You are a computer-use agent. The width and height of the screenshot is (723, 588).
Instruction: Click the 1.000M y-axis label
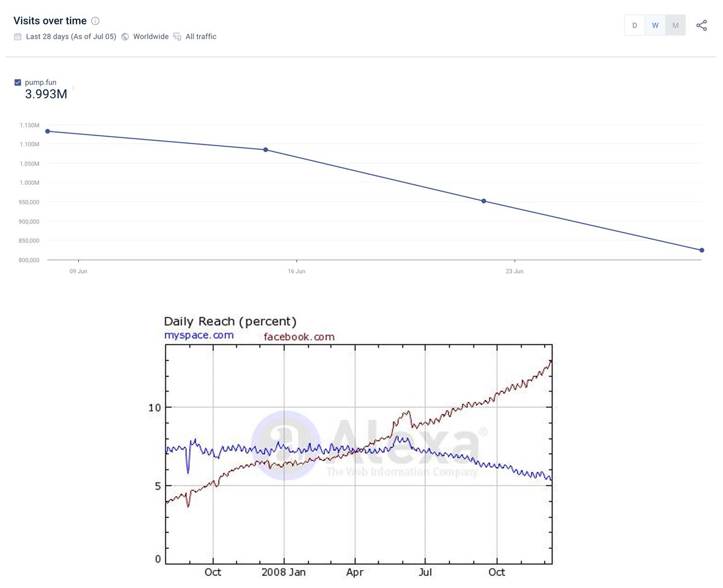click(29, 183)
